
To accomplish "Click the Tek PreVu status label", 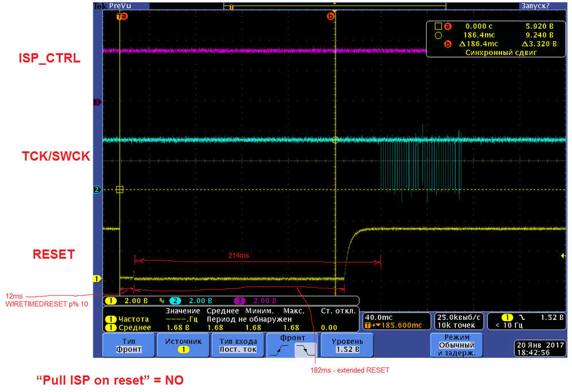I will (112, 6).
